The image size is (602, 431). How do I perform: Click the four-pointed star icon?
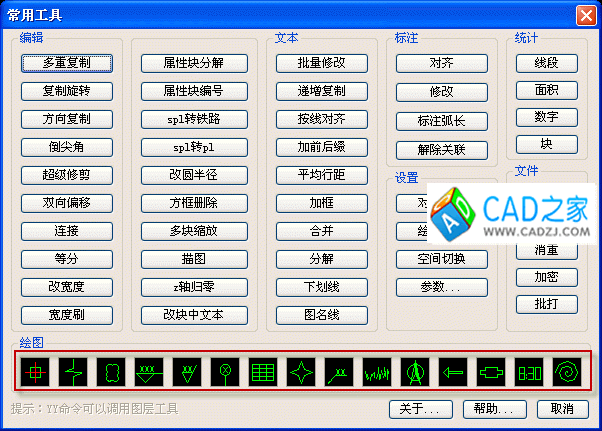301,373
